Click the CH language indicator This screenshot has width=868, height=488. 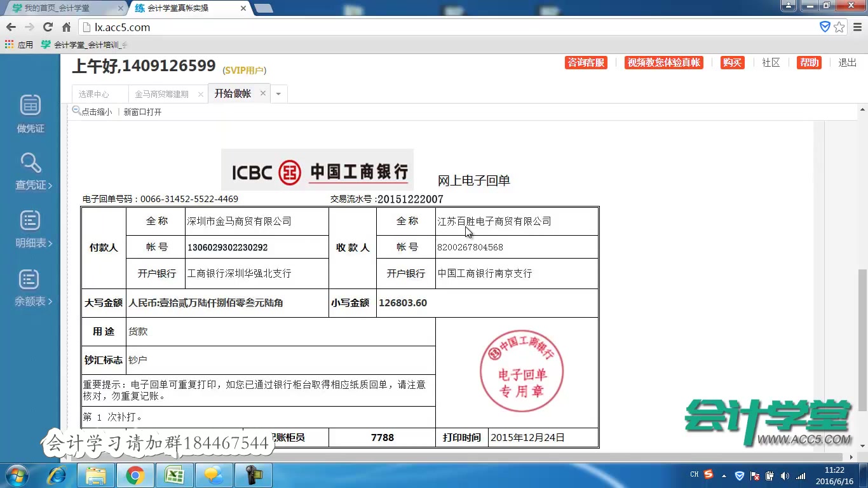(695, 475)
